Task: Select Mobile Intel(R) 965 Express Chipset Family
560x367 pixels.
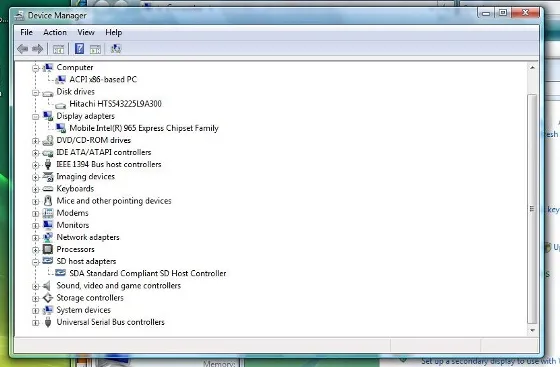Action: [x=144, y=128]
